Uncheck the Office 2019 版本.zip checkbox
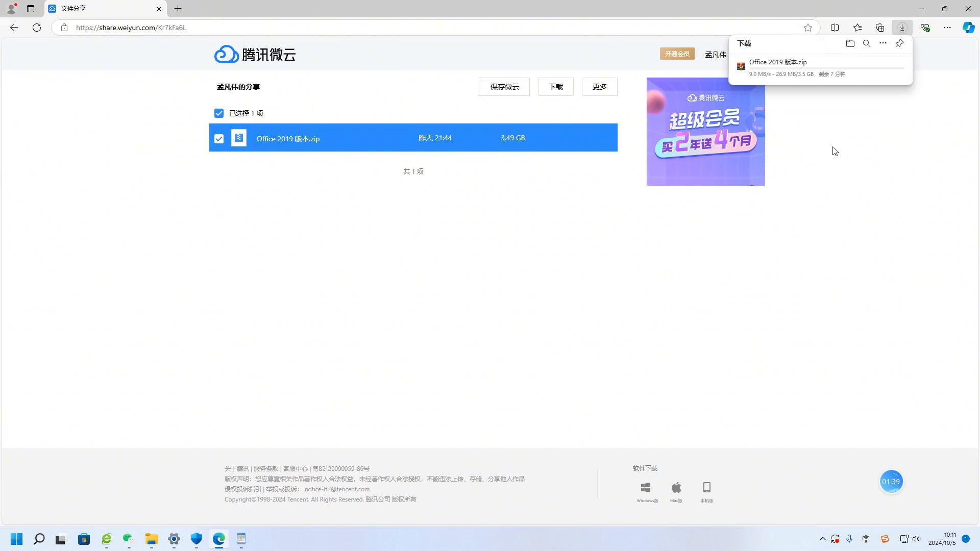Image resolution: width=980 pixels, height=551 pixels. click(219, 139)
